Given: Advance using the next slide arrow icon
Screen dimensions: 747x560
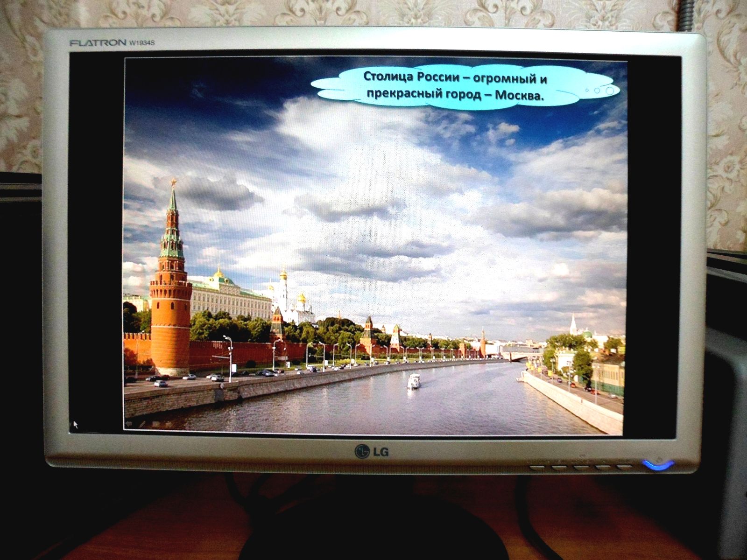Looking at the screenshot, I should click(x=169, y=424).
